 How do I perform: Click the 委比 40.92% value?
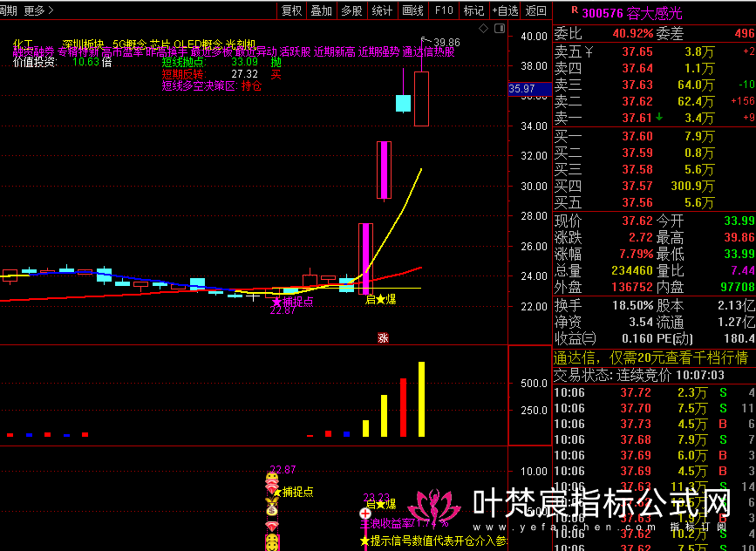coord(633,34)
